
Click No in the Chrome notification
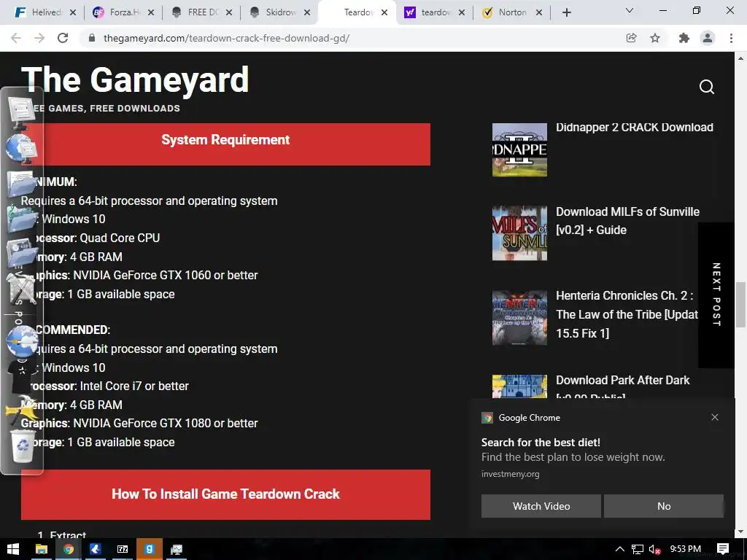pos(664,506)
